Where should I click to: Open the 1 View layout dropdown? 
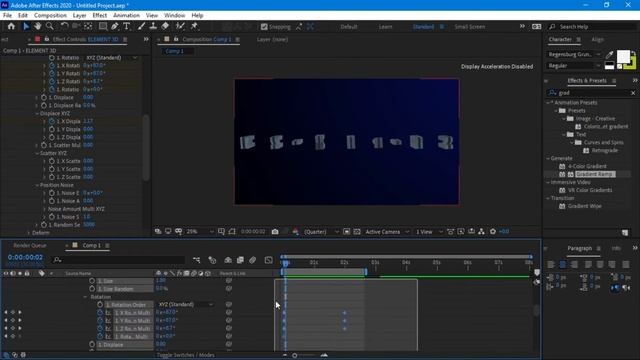click(429, 232)
